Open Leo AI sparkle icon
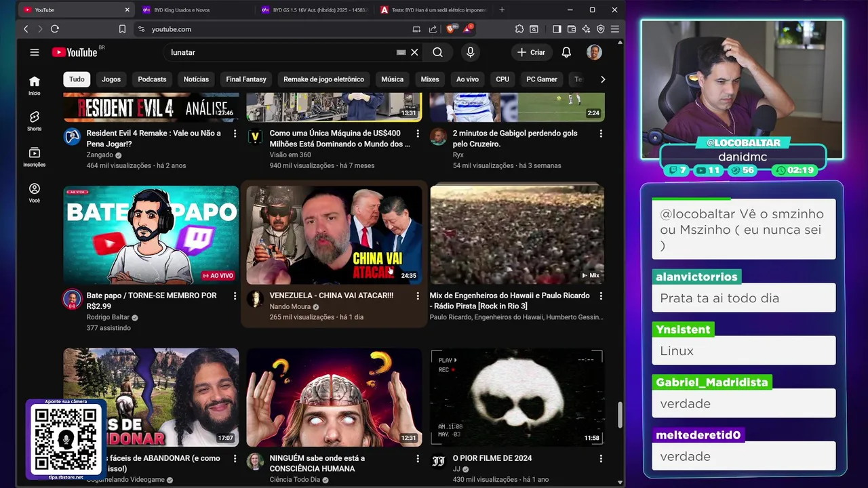This screenshot has width=868, height=488. pyautogui.click(x=586, y=29)
